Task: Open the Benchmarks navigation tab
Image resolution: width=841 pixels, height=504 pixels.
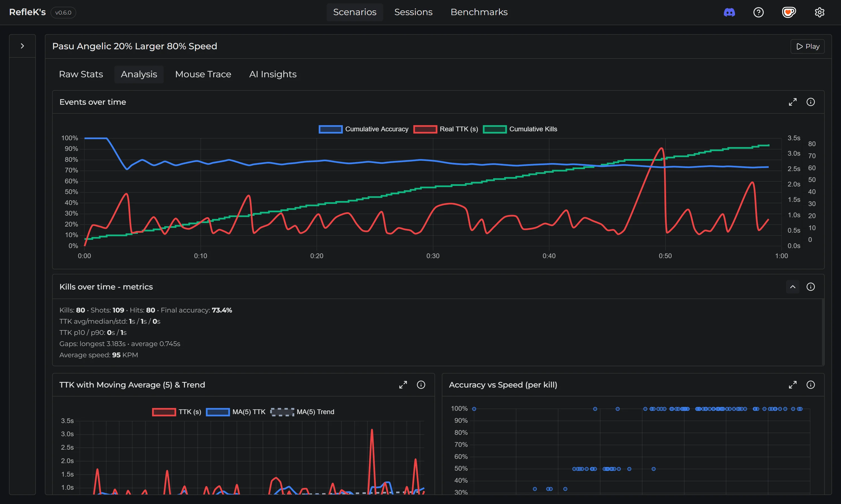Action: point(479,12)
